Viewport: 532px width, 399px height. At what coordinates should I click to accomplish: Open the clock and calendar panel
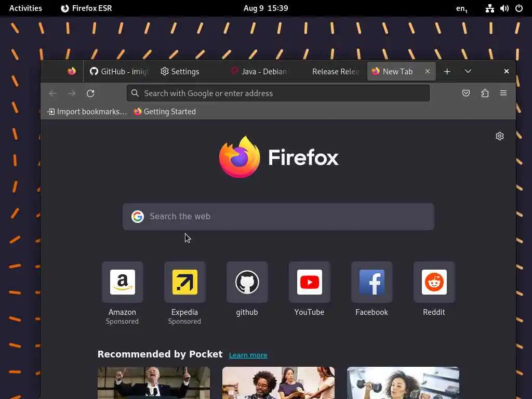click(265, 8)
